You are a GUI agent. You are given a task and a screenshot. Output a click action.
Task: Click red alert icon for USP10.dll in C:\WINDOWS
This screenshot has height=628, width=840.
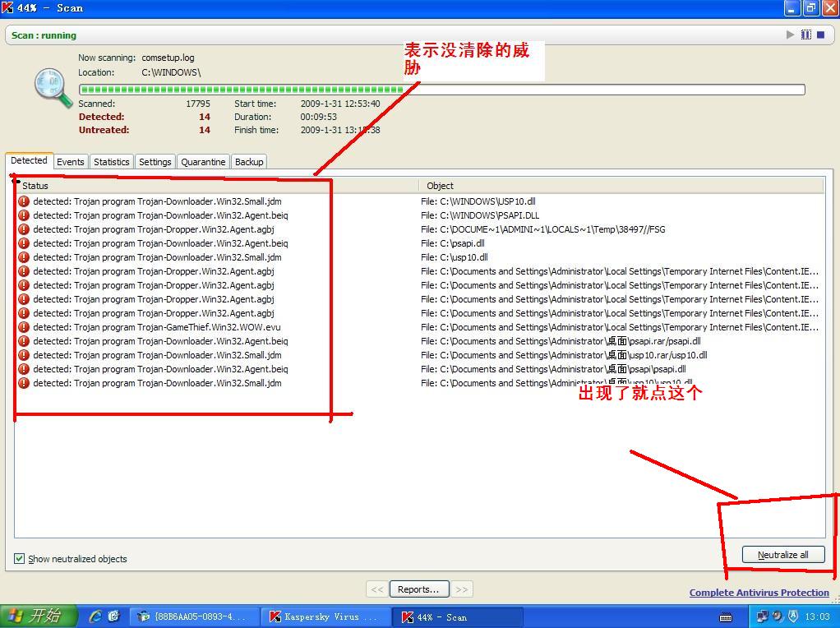click(x=24, y=201)
